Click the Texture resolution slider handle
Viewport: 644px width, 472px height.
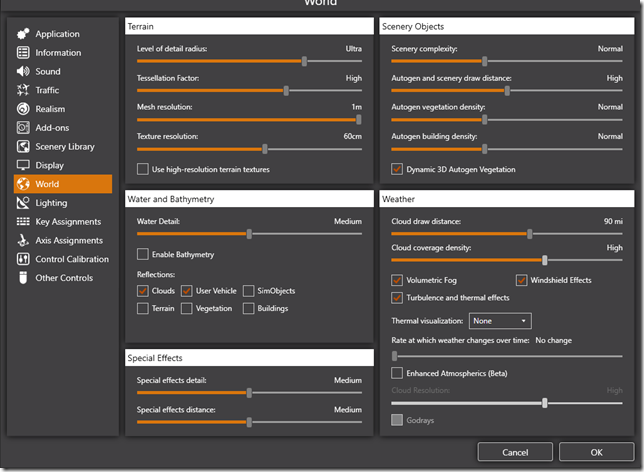point(265,149)
